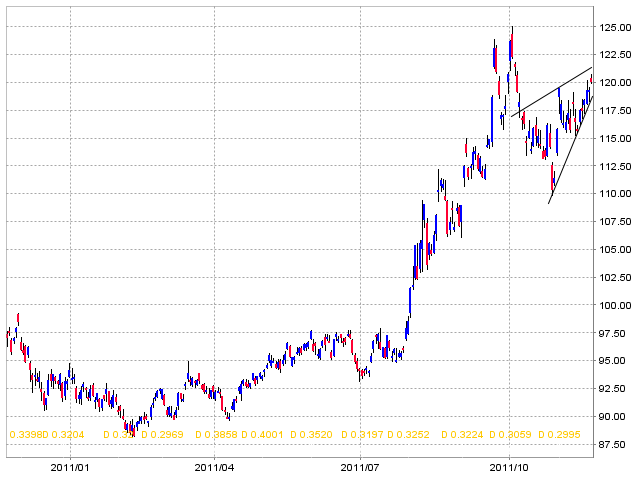The height and width of the screenshot is (480, 640).
Task: Click the yellow D 0.3858 label
Action: [216, 435]
